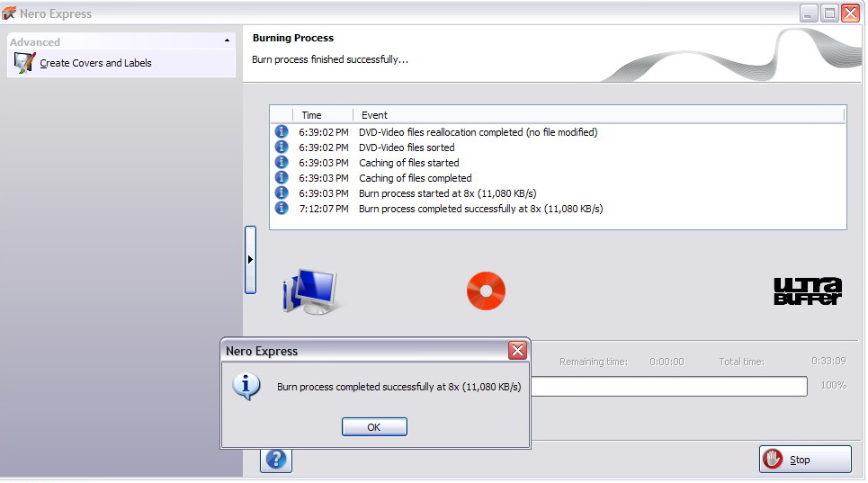Minimize the Nero Express window
Image resolution: width=868 pixels, height=483 pixels.
[809, 13]
